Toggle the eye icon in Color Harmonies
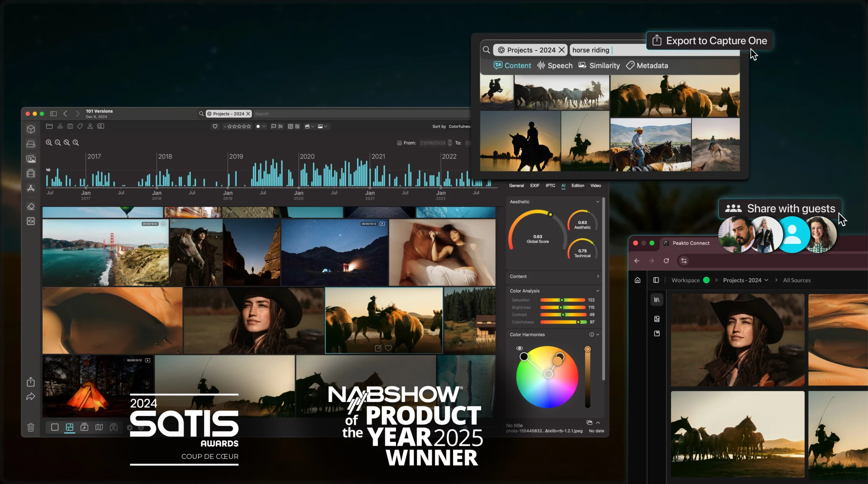The image size is (868, 484). [519, 348]
